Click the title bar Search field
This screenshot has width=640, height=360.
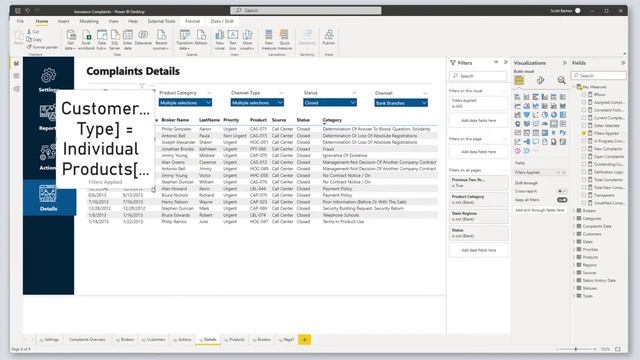[306, 11]
